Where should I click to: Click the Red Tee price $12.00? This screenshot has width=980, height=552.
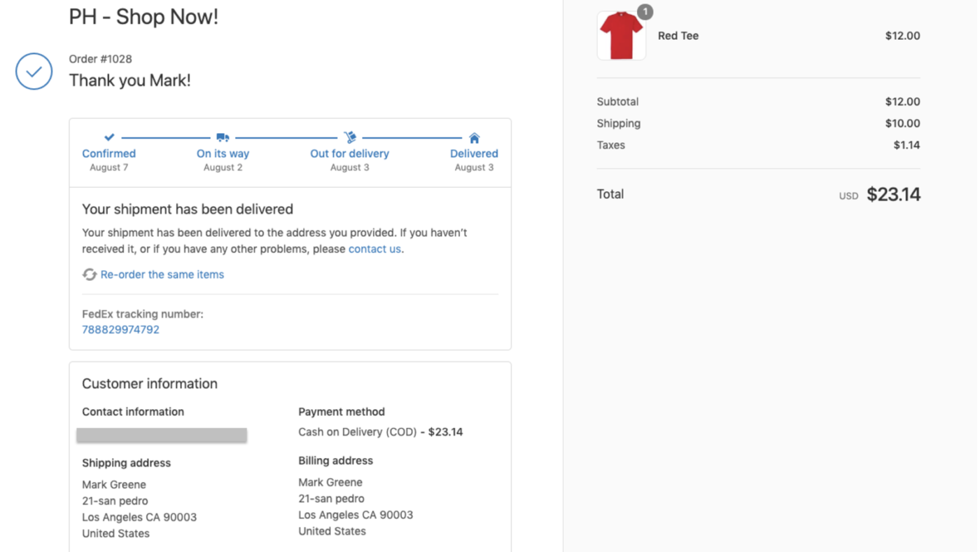point(902,36)
